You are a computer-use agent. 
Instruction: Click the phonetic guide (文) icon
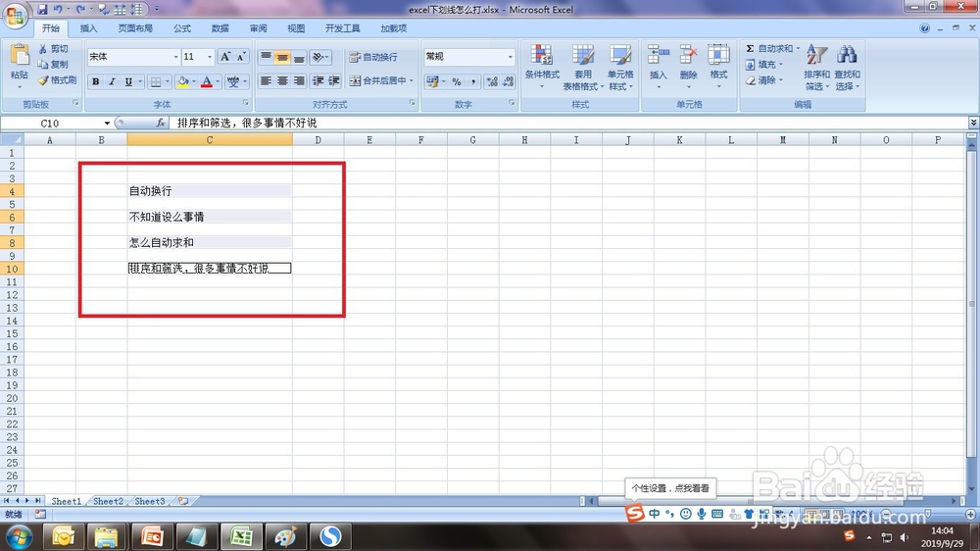point(233,81)
